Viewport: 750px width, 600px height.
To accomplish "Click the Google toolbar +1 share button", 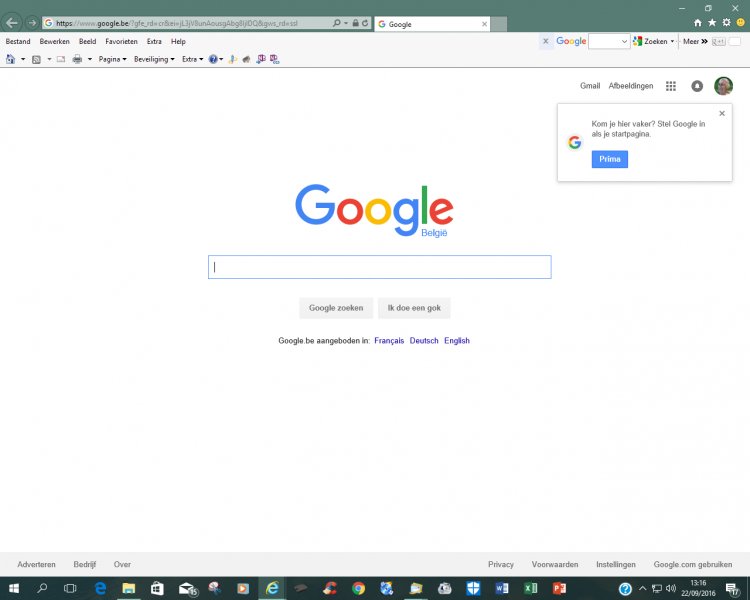I will [x=718, y=42].
